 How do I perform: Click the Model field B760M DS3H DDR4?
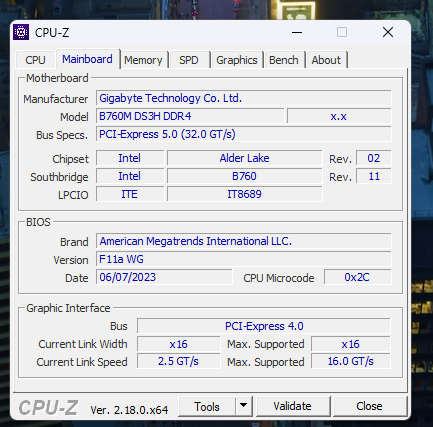(x=190, y=116)
